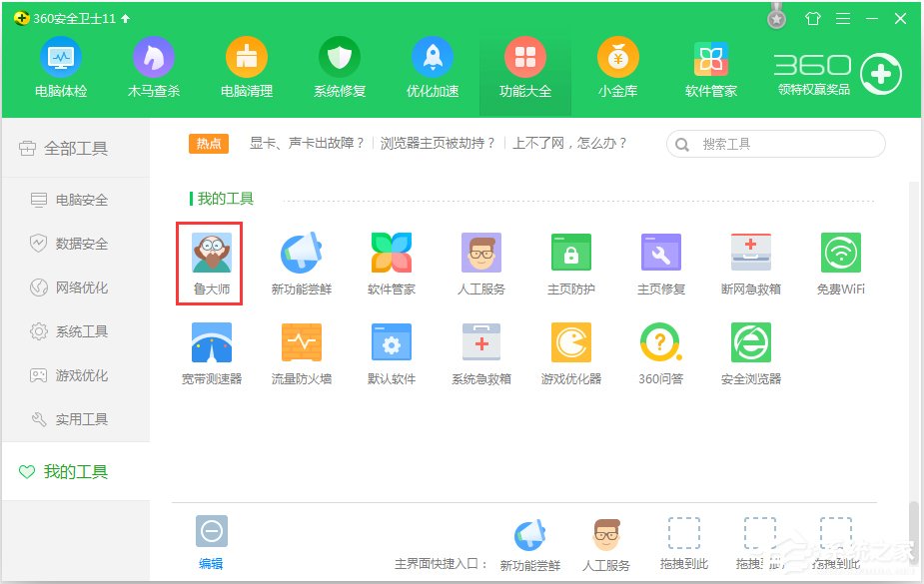Screen dimensions: 924x584
Task: Open 电脑清理 computer cleanup
Action: click(x=246, y=67)
